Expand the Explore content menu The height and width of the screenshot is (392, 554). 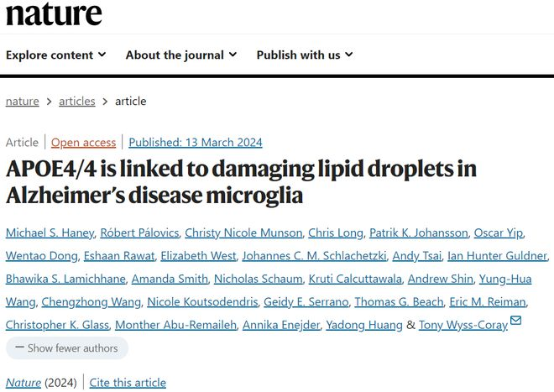click(56, 55)
